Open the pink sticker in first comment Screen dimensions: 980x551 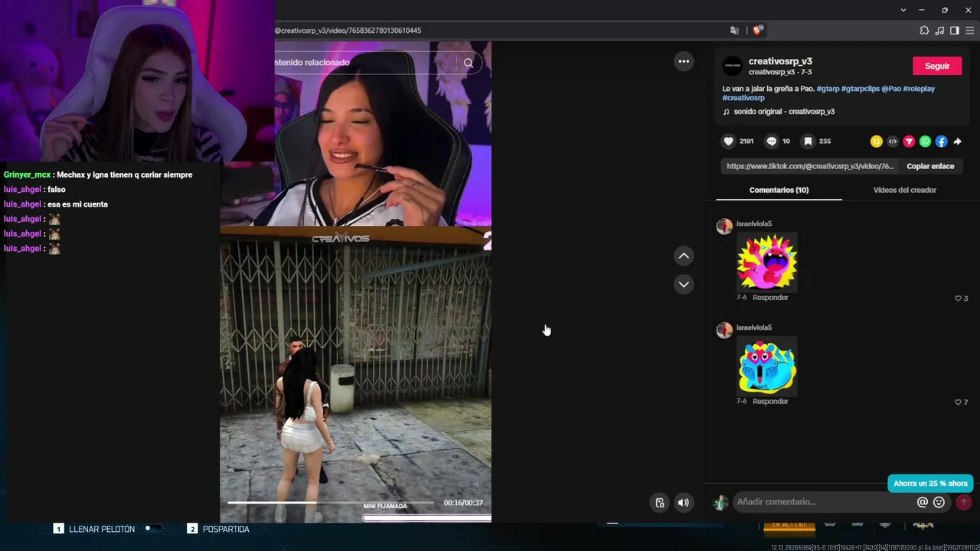766,262
